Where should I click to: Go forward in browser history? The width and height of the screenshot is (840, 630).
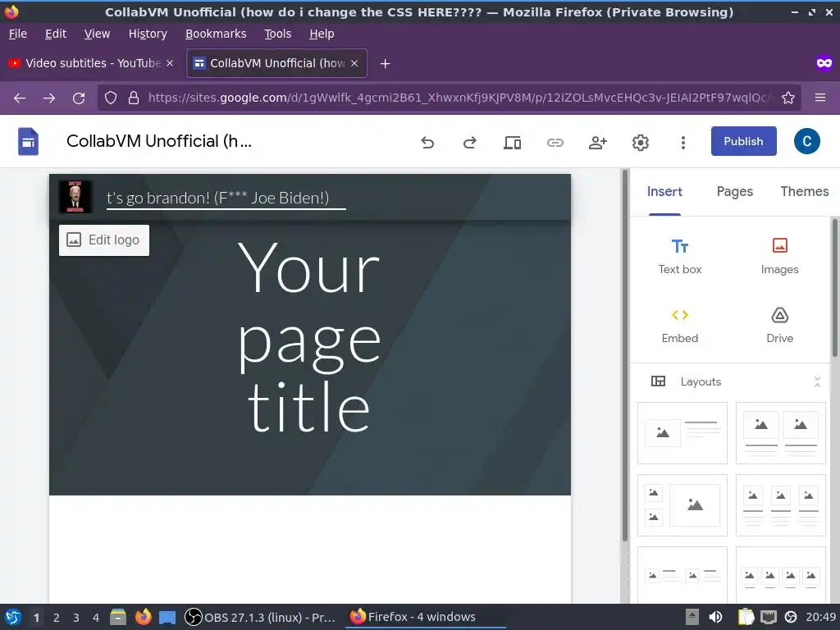(49, 98)
